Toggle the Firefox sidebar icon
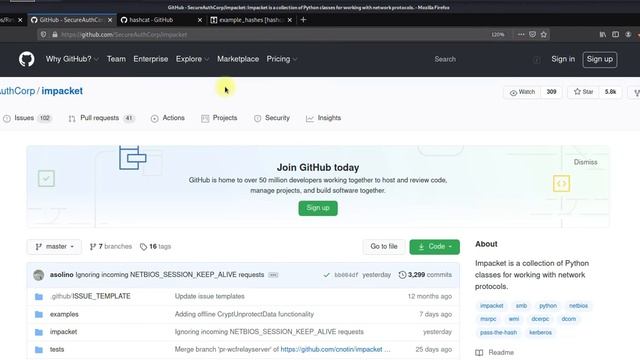 coord(616,35)
